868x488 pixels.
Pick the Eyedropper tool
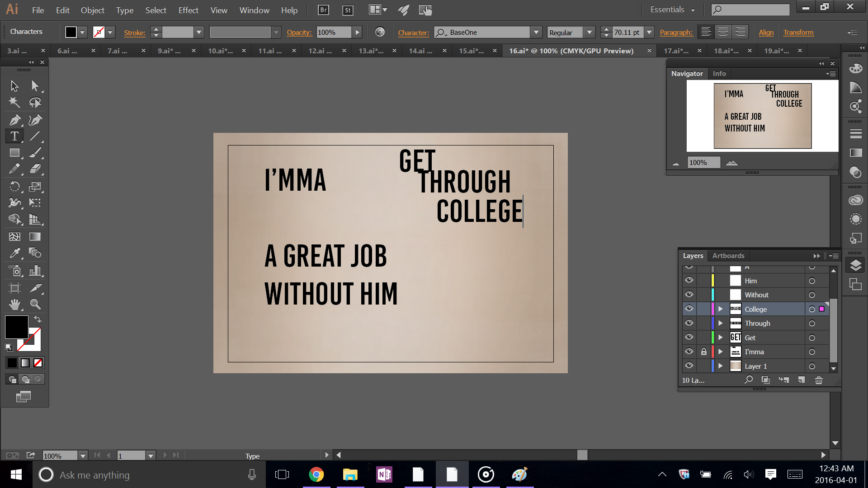14,253
